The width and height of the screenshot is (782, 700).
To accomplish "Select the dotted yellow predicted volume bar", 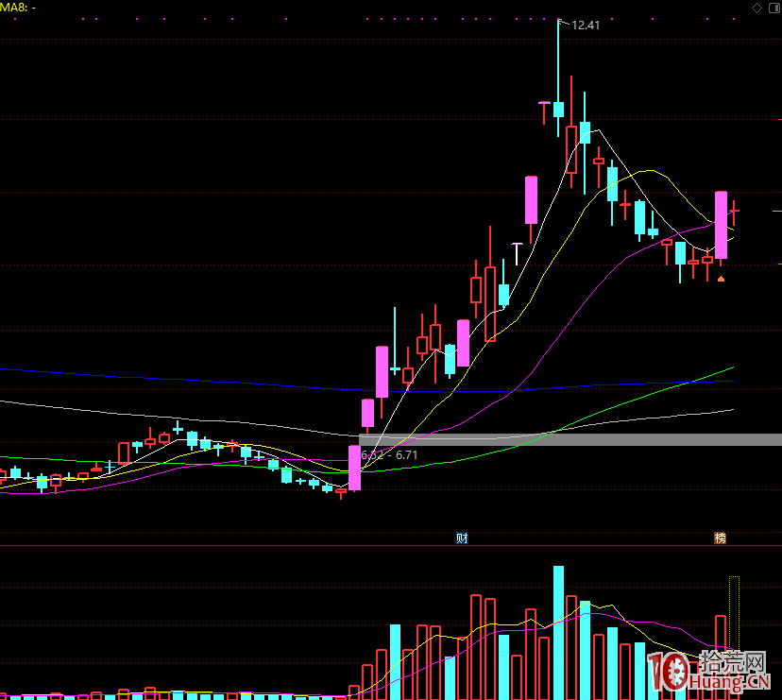I will (x=734, y=638).
